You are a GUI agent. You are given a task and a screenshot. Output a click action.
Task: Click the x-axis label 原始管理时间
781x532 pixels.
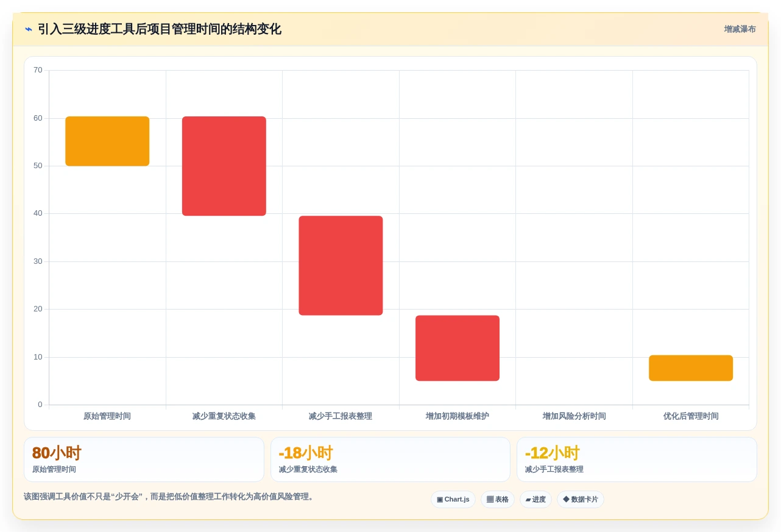tap(107, 416)
